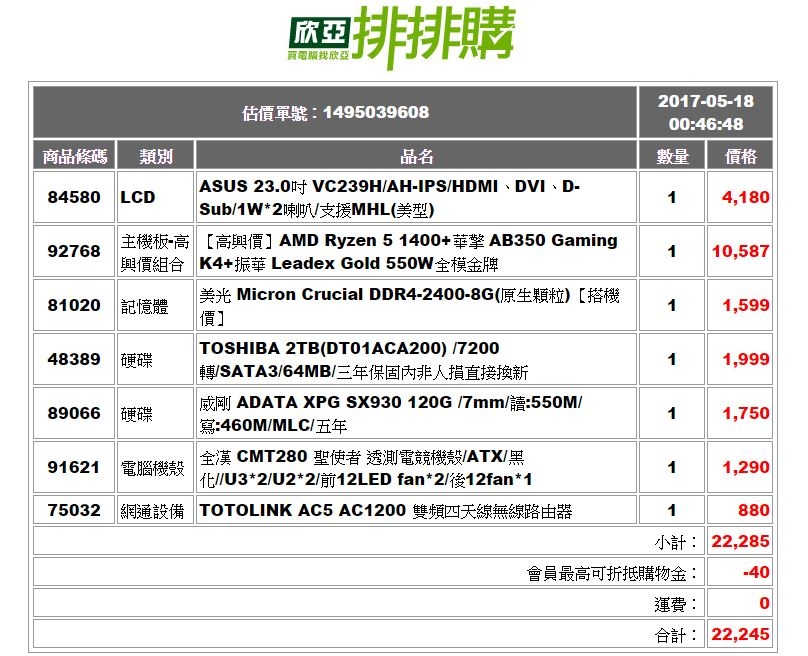Click the price 1,999
Screen dimensions: 808x656
point(746,360)
